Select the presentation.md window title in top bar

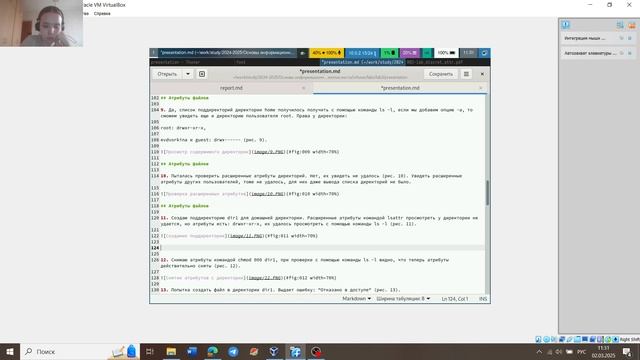227,53
